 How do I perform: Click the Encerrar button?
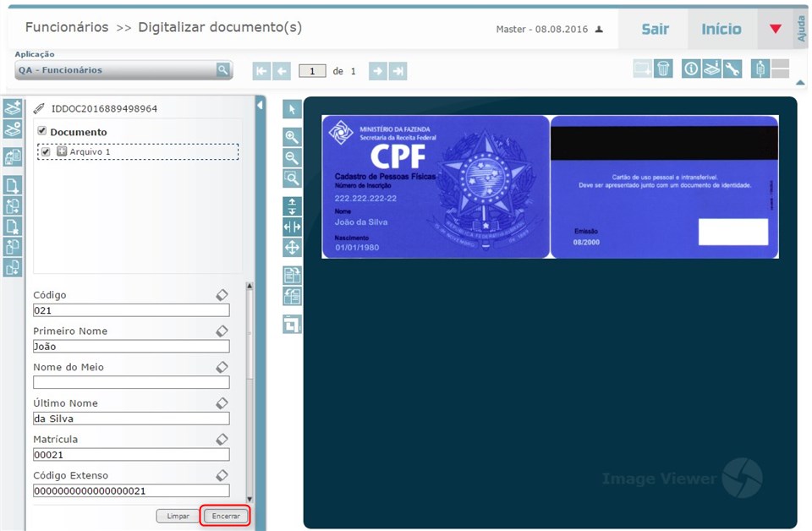pos(224,515)
